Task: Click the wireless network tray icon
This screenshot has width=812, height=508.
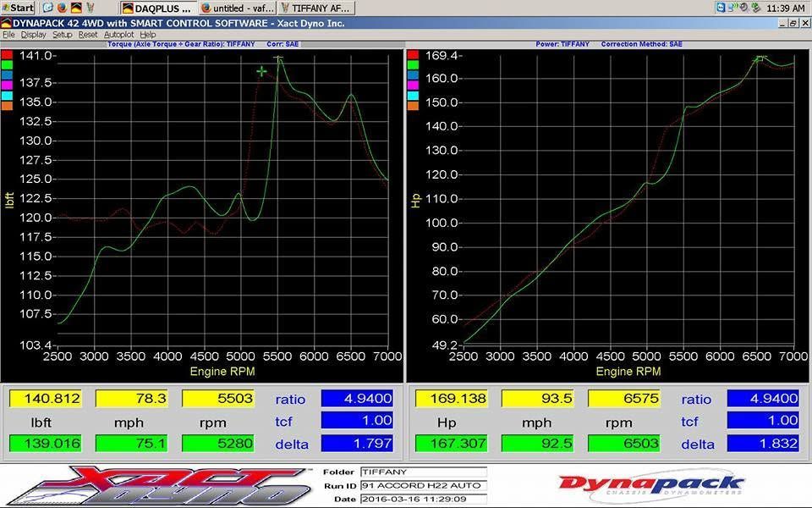Action: (732, 8)
